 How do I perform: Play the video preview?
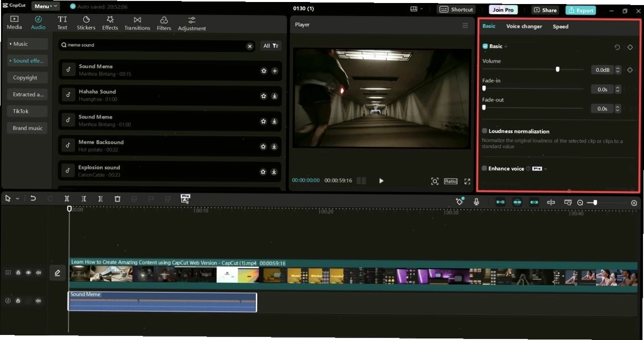point(381,181)
